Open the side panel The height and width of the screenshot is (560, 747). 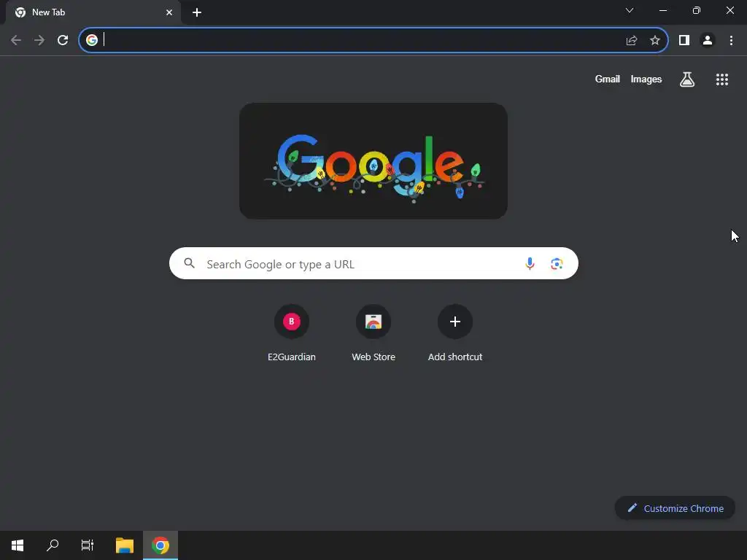tap(684, 41)
